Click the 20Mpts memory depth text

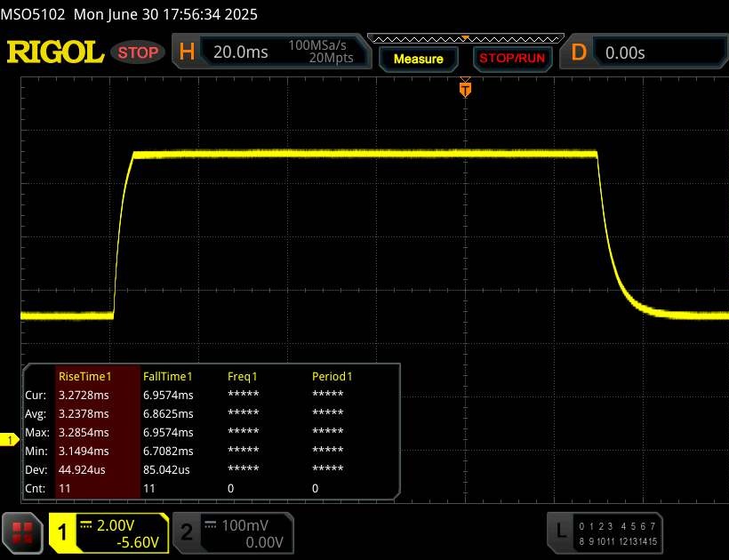(331, 58)
